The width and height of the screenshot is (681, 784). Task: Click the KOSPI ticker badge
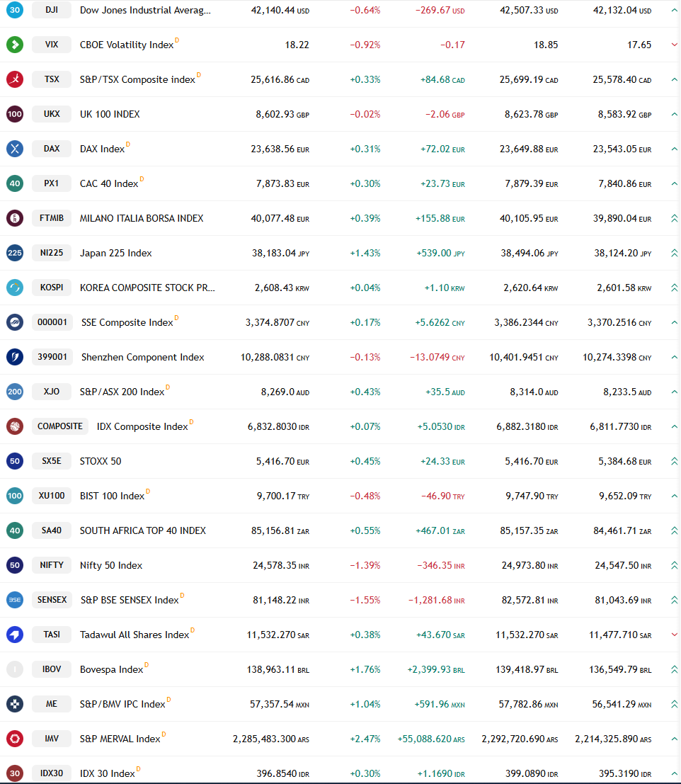pyautogui.click(x=52, y=288)
